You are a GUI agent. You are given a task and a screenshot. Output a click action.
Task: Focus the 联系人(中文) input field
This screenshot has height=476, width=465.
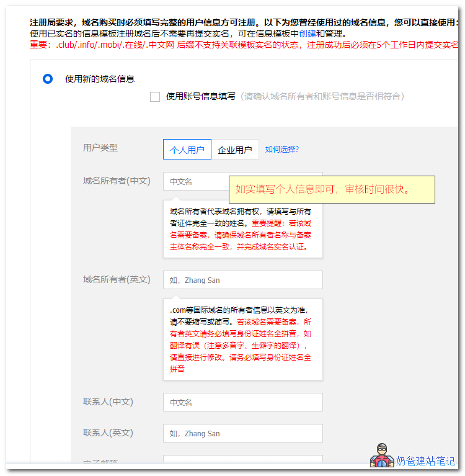click(243, 402)
